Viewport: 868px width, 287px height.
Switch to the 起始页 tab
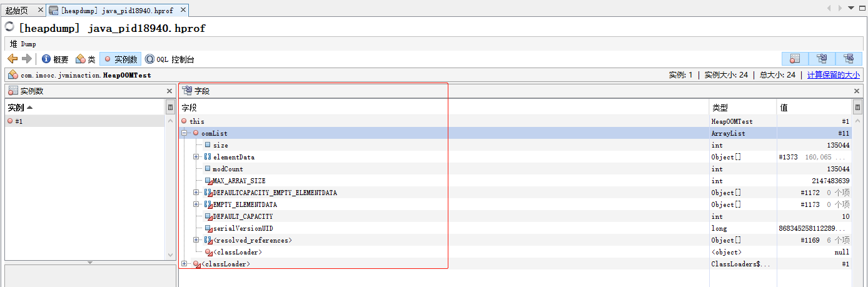tap(17, 11)
